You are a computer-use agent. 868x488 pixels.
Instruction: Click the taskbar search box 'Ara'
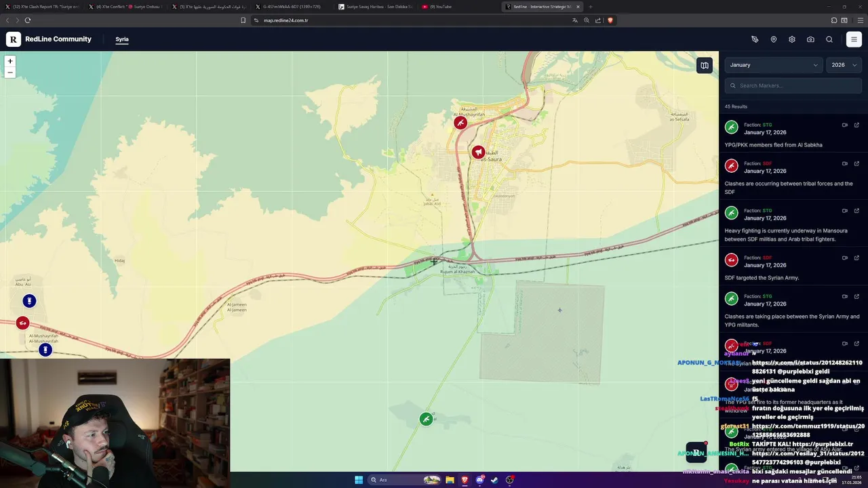pos(406,480)
